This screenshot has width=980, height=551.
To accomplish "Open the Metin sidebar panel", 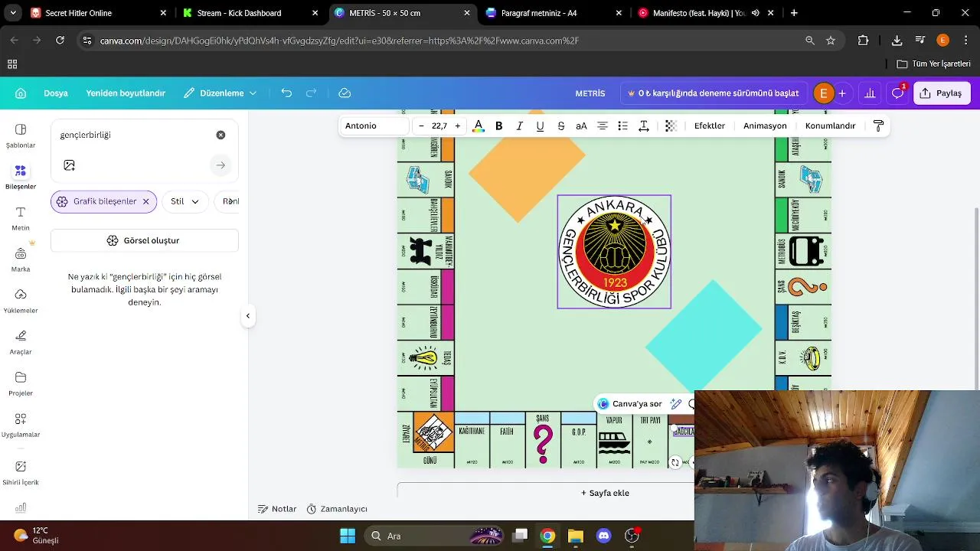I will coord(21,218).
